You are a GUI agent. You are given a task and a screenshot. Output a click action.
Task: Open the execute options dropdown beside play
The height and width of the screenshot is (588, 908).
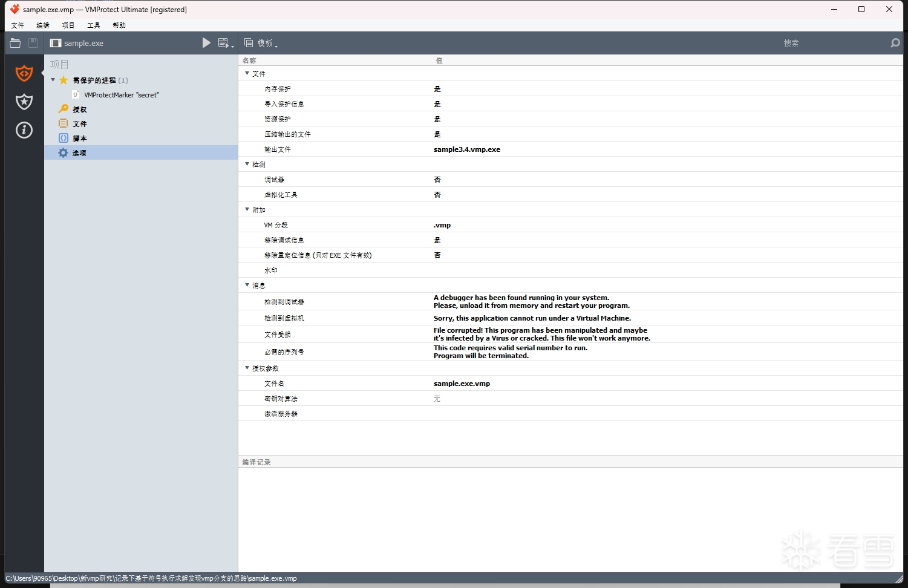[x=225, y=43]
